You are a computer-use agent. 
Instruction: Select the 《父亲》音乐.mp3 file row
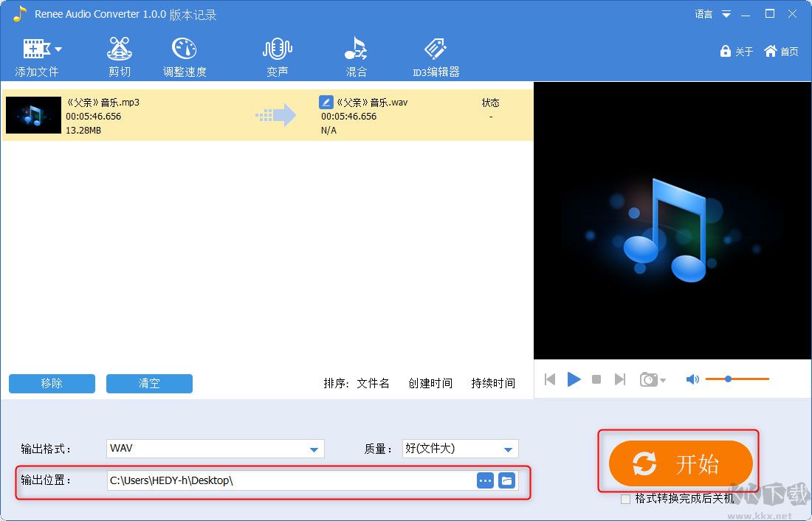[148, 115]
